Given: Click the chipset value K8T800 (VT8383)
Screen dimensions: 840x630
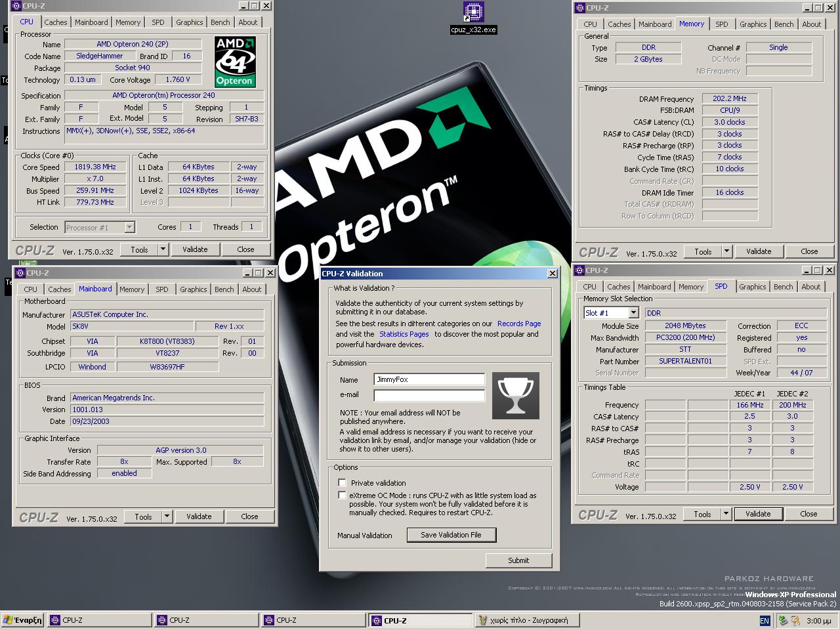Looking at the screenshot, I should point(167,341).
